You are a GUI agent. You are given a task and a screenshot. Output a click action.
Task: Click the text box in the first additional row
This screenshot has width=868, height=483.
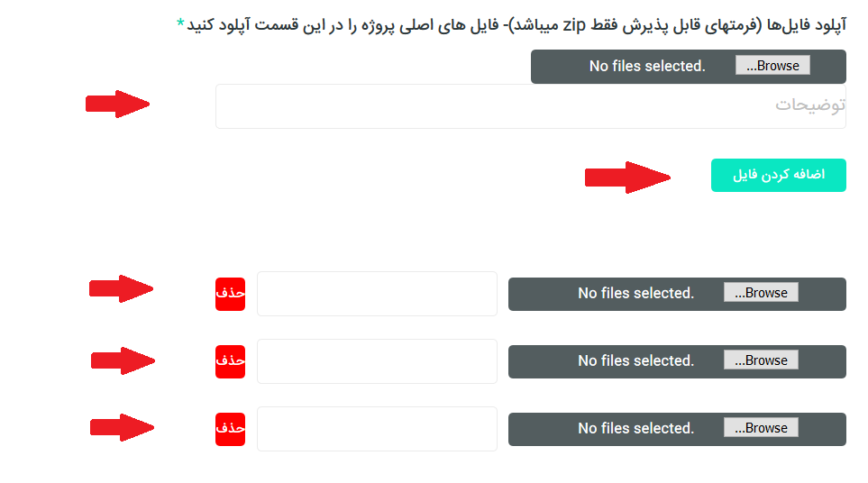click(377, 294)
